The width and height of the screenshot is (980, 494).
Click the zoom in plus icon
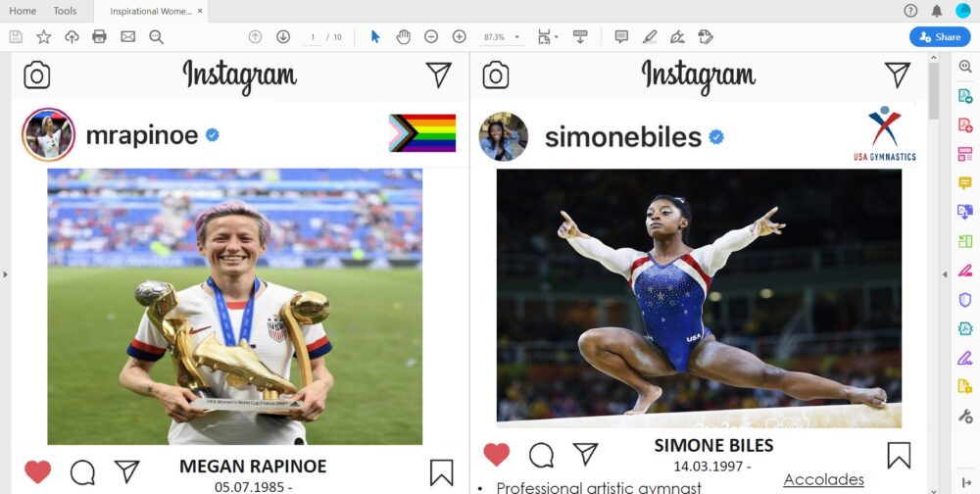(x=460, y=37)
